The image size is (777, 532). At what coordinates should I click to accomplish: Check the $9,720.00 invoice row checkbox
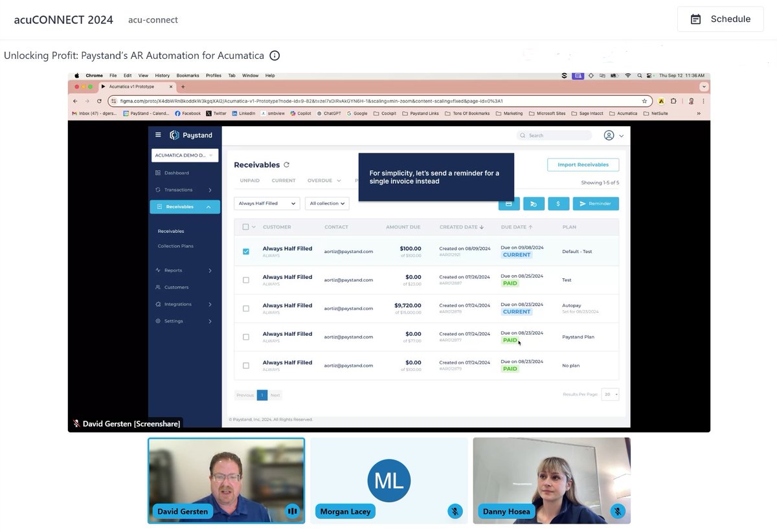(246, 309)
